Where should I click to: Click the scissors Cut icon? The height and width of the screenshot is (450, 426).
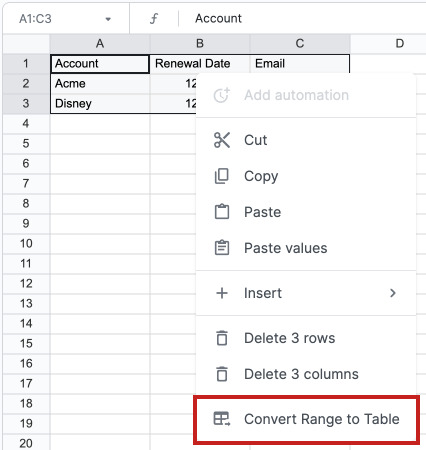coord(222,140)
